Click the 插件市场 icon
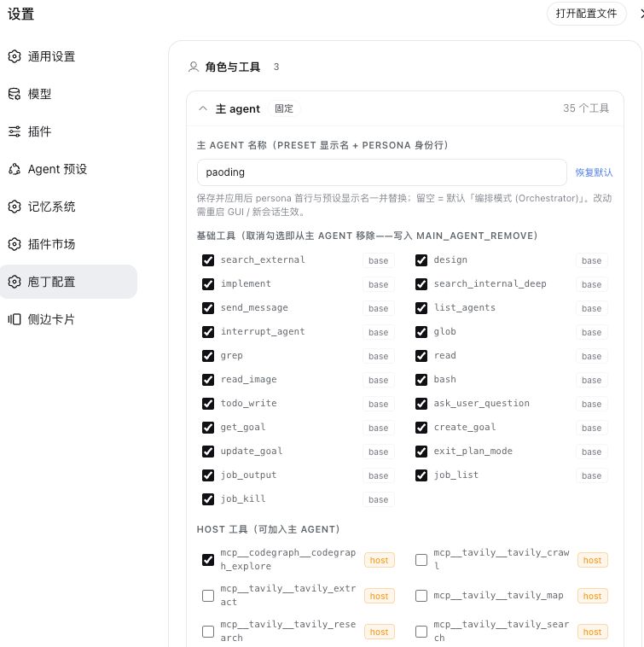Image resolution: width=644 pixels, height=647 pixels. click(15, 244)
